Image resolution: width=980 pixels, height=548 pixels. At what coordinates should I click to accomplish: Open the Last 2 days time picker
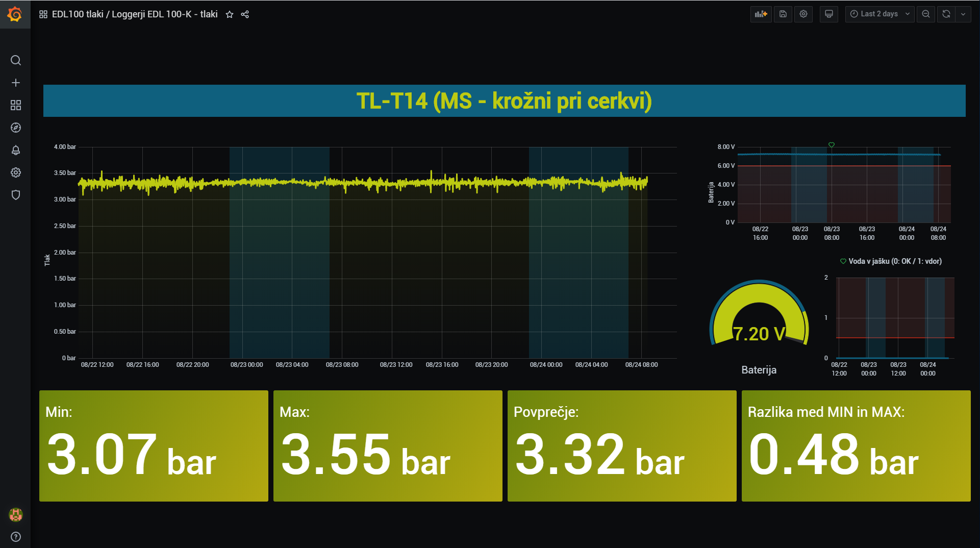(x=880, y=14)
